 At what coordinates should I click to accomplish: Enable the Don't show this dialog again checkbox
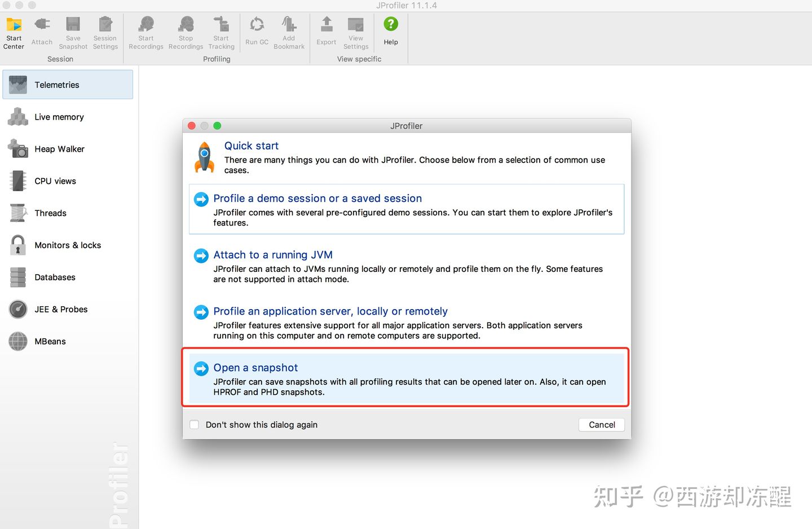(195, 425)
